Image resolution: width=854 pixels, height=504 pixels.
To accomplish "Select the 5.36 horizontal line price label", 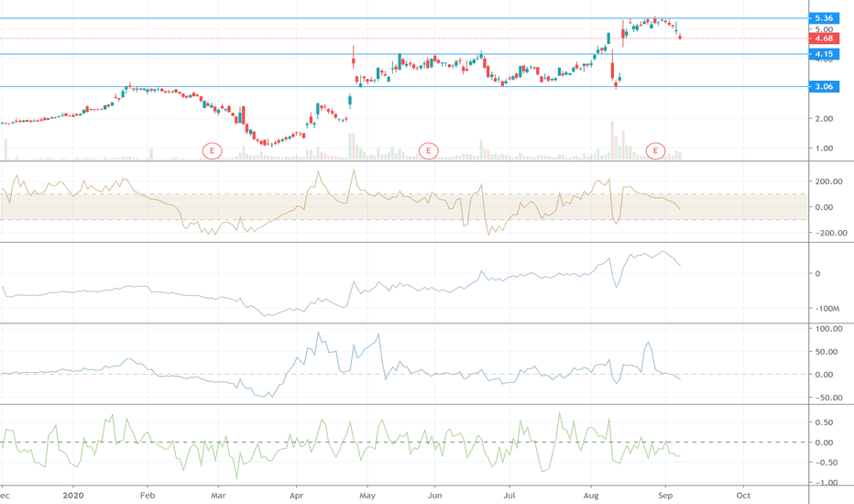I will point(824,18).
